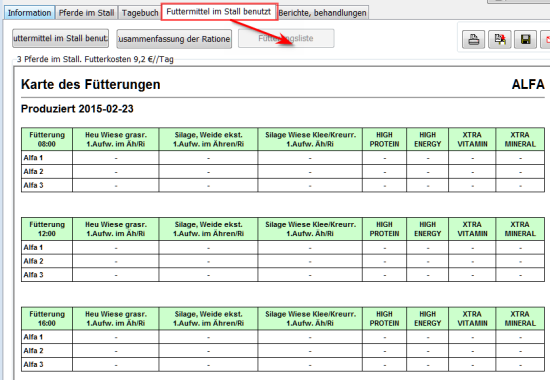Click HIGH PROTEIN cell for Alfa 2 at 12:00

click(x=384, y=261)
